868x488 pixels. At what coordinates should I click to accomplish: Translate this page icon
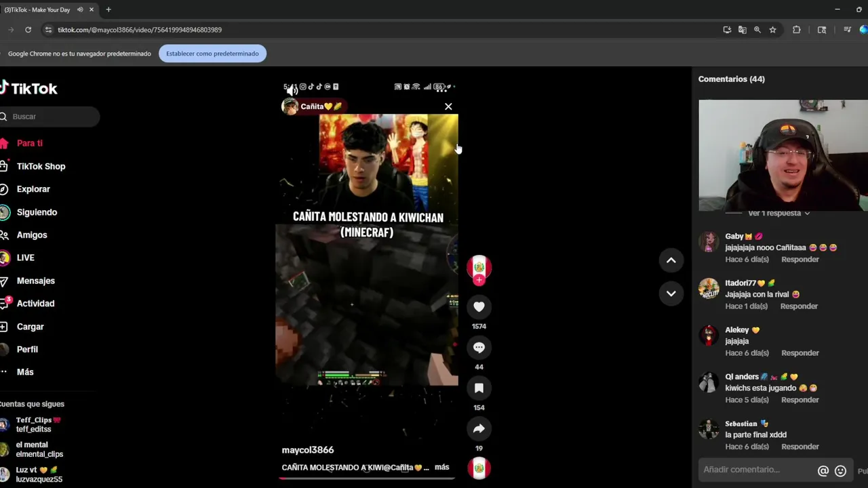point(742,30)
